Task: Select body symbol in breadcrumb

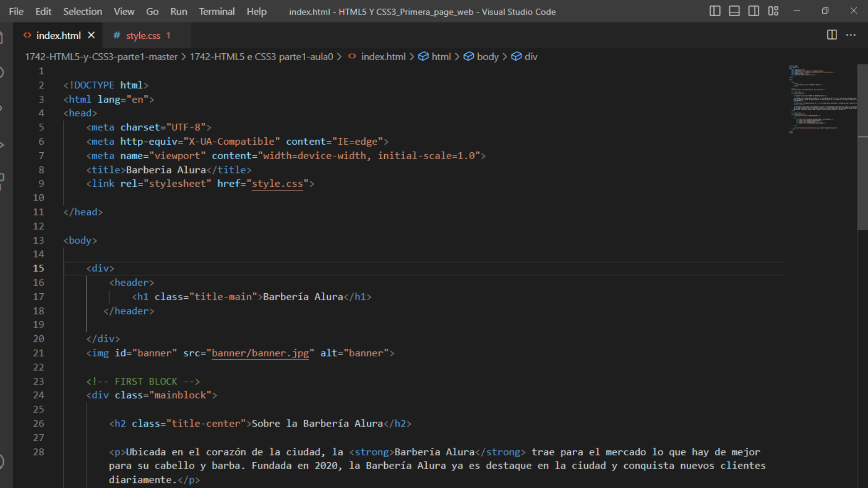Action: [488, 56]
